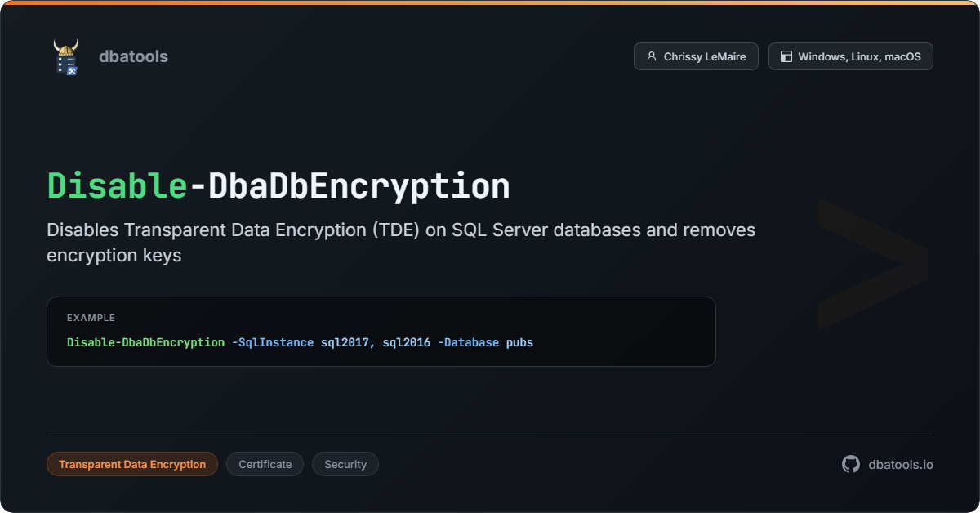Click the person icon beside Chrissy LeMaire
This screenshot has height=513, width=980.
click(x=651, y=56)
